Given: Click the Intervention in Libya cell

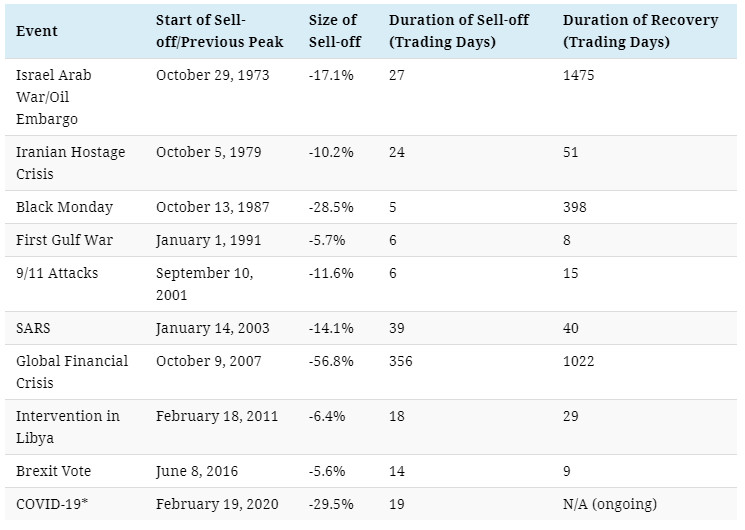Looking at the screenshot, I should [x=62, y=426].
